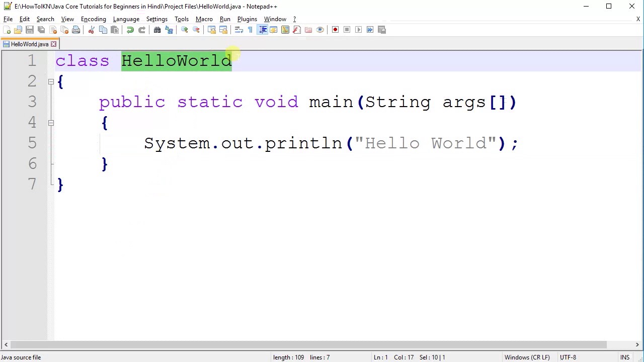The width and height of the screenshot is (644, 362).
Task: Click the Print icon in toolbar
Action: [x=76, y=30]
